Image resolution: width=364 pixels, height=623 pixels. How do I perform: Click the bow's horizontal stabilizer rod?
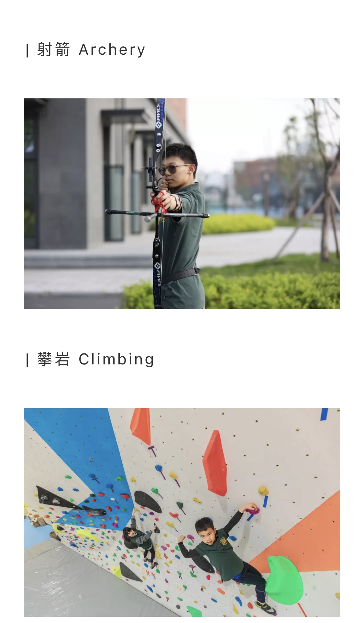(x=157, y=214)
